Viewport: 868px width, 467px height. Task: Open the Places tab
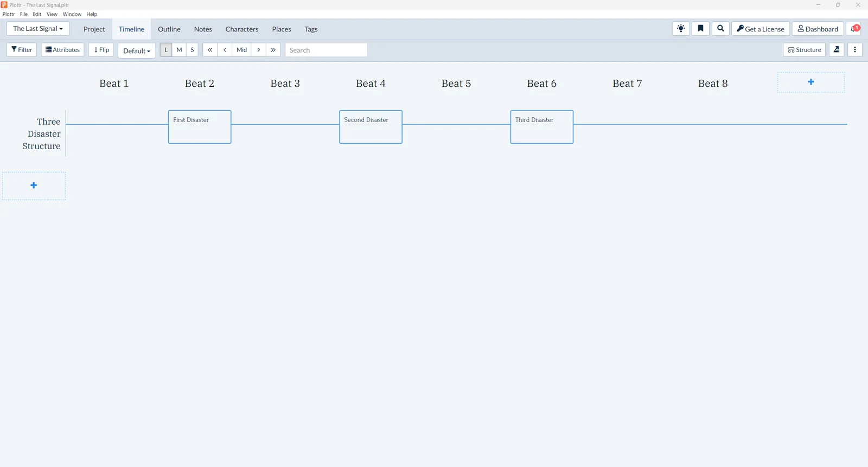282,29
